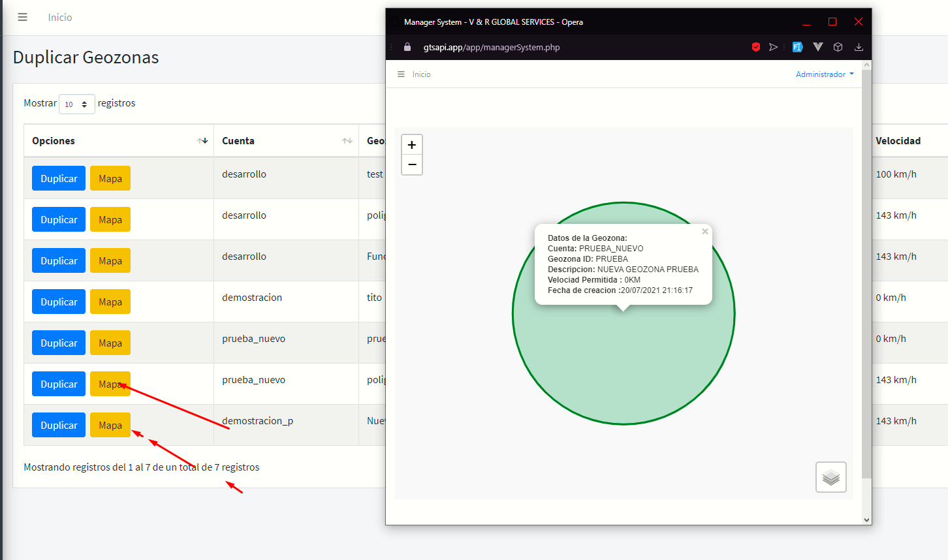The image size is (948, 560).
Task: Close the geozone data popup
Action: coord(704,232)
